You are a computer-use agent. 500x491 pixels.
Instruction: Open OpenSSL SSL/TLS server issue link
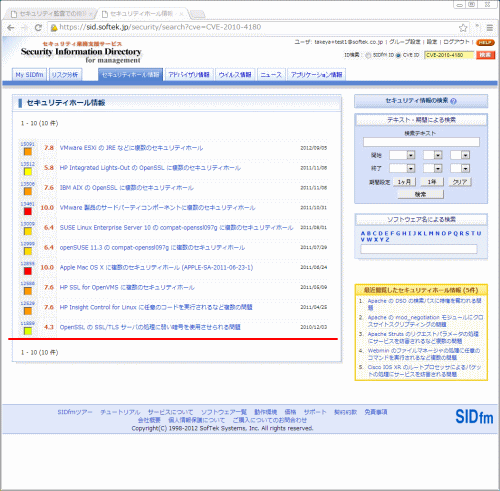(x=150, y=327)
